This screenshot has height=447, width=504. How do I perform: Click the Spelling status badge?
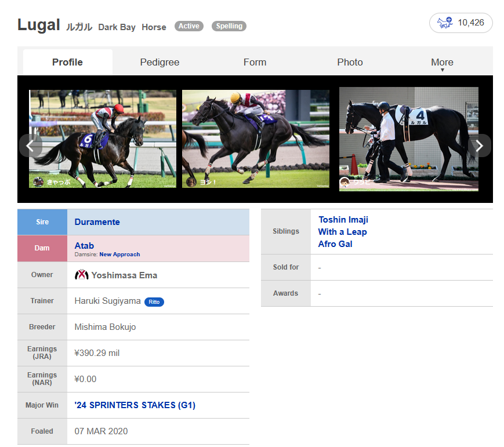[x=229, y=26]
